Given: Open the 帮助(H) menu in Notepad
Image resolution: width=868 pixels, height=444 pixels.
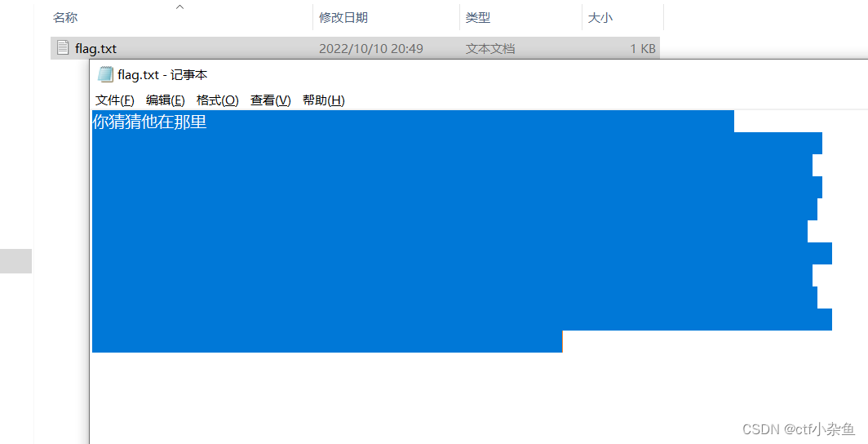Looking at the screenshot, I should tap(323, 100).
